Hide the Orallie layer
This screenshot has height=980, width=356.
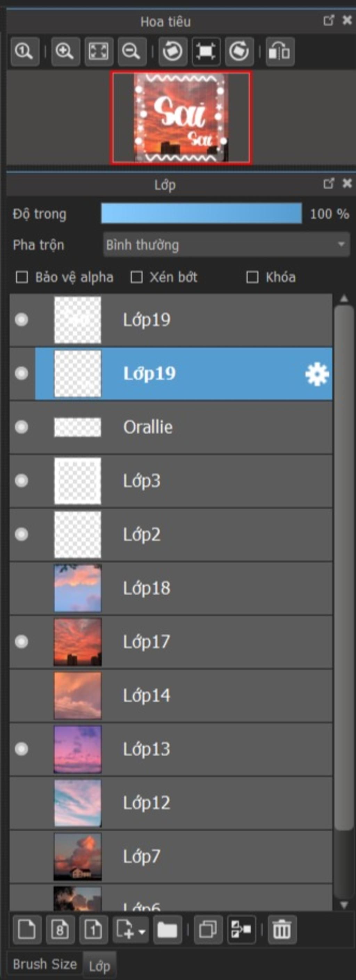click(x=21, y=427)
